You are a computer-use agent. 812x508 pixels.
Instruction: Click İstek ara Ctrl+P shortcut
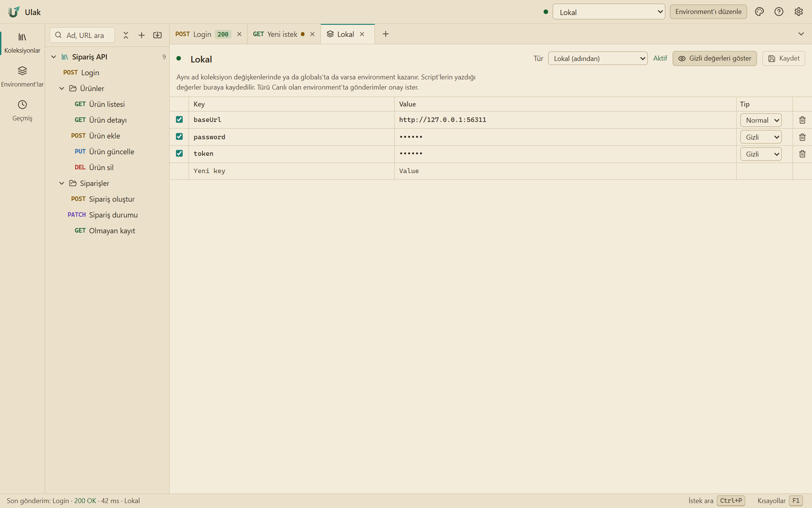(717, 501)
